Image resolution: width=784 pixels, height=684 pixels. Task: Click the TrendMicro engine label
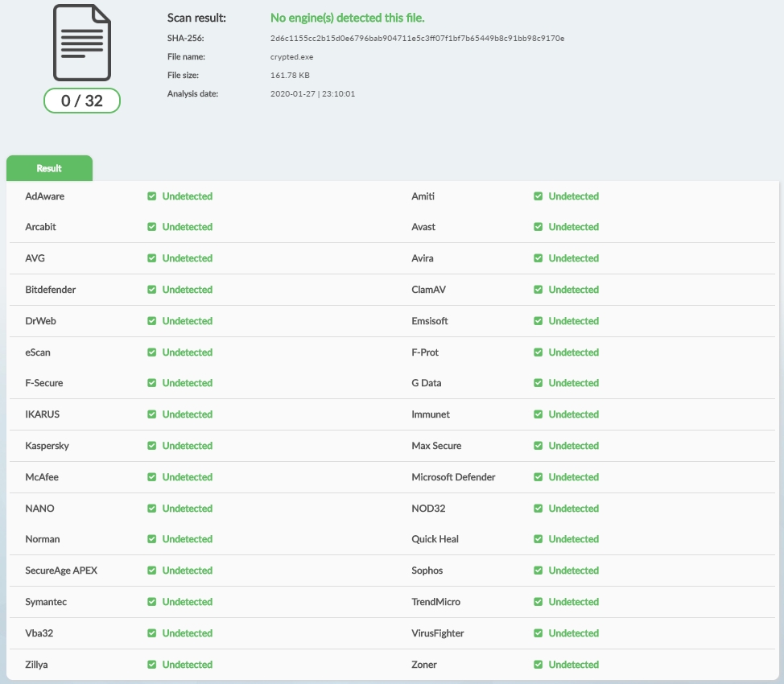(x=436, y=602)
